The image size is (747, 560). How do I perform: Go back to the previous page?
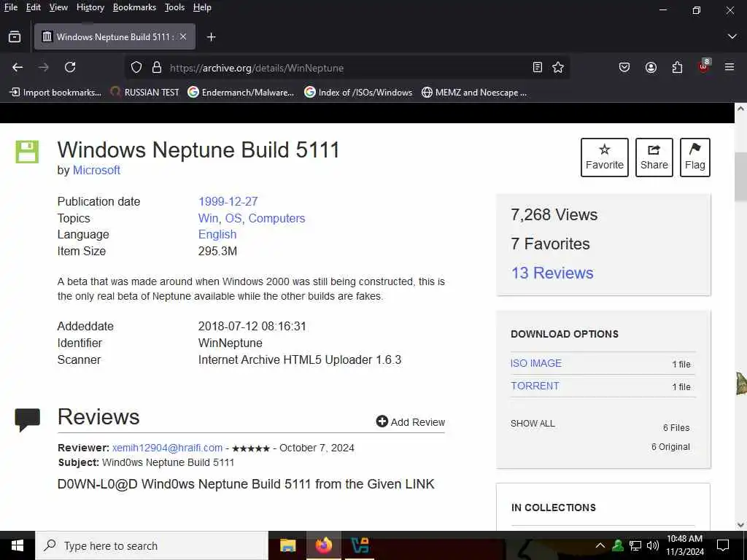(x=18, y=68)
